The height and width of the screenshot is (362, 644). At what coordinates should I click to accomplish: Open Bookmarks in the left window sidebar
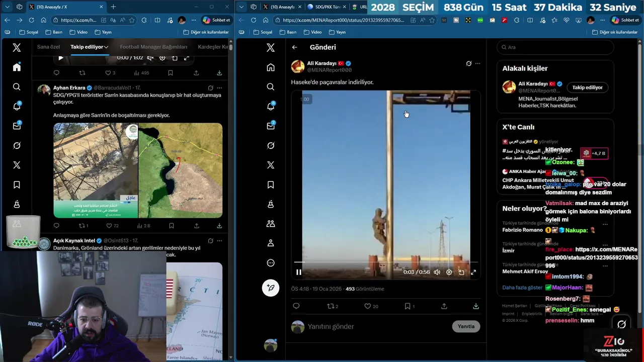(17, 185)
